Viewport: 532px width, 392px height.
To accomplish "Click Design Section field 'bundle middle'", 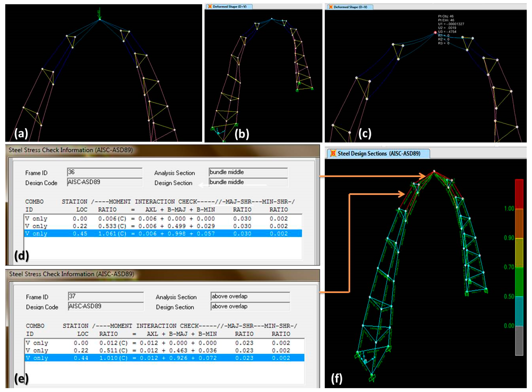I will (248, 182).
